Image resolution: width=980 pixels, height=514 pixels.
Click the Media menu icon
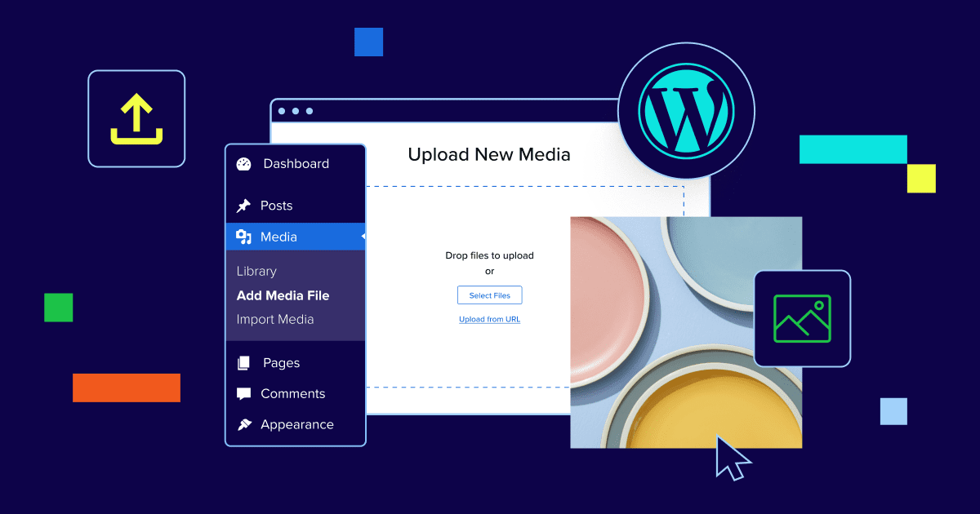(x=243, y=237)
